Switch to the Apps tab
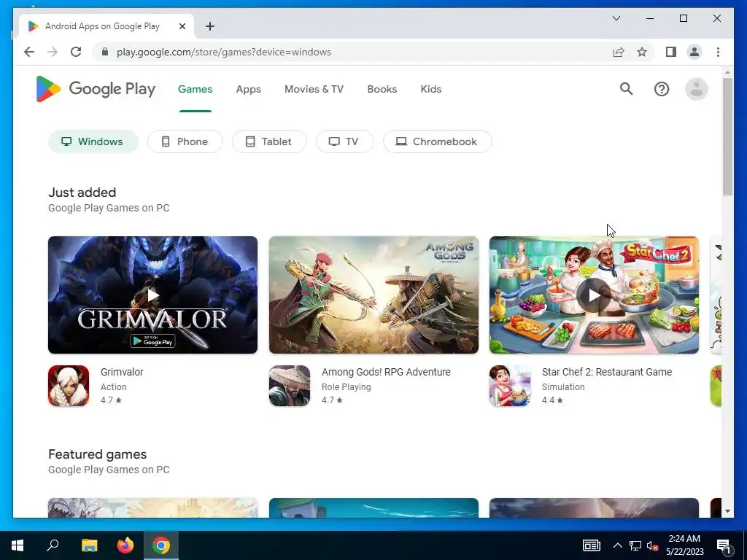747x560 pixels. click(248, 89)
